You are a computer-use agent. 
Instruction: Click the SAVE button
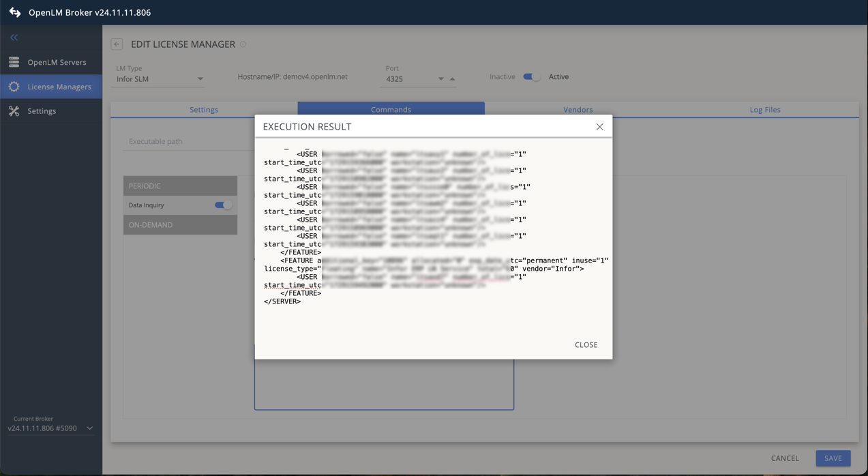coord(833,458)
